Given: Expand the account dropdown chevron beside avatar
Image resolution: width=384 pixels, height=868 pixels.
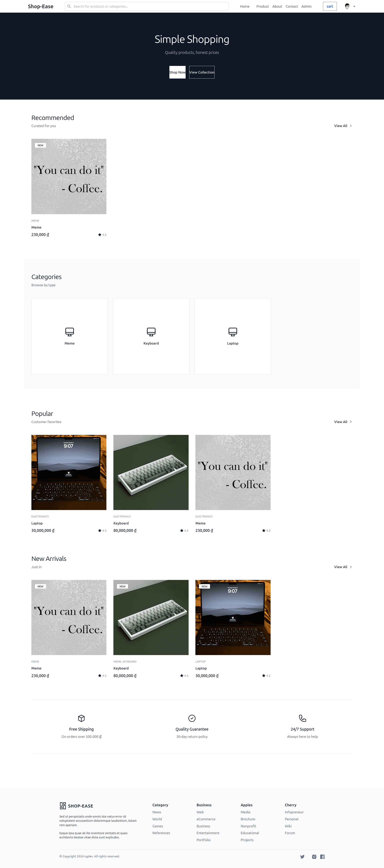Looking at the screenshot, I should point(354,6).
